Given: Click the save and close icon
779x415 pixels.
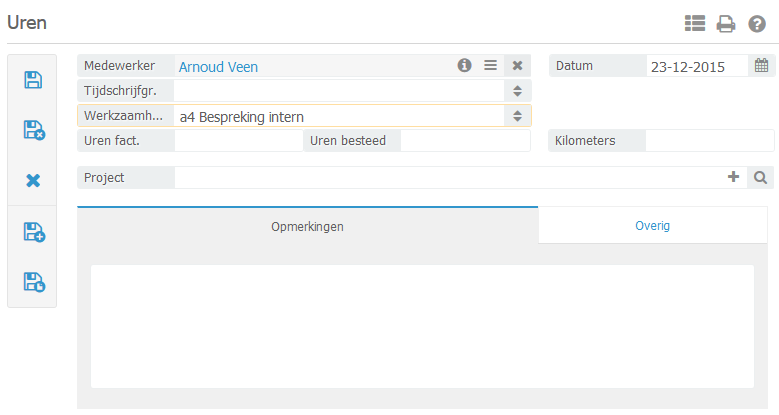Looking at the screenshot, I should pos(33,130).
